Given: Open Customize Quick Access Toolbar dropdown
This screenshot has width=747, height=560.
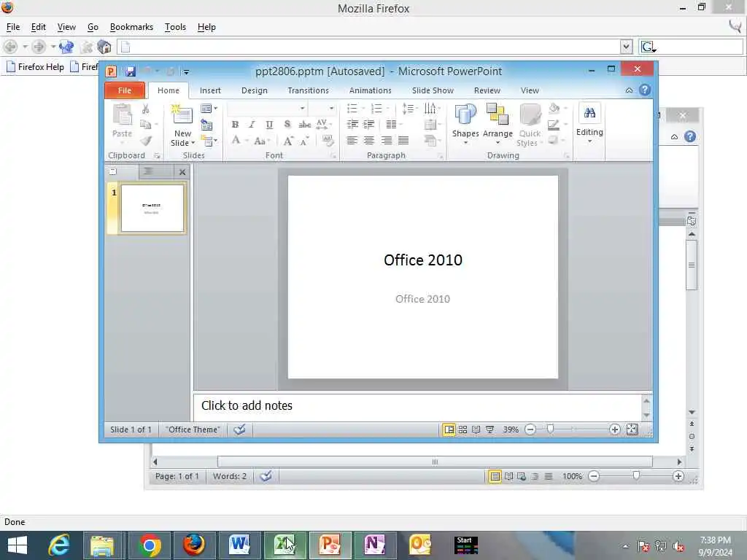Looking at the screenshot, I should pos(186,72).
